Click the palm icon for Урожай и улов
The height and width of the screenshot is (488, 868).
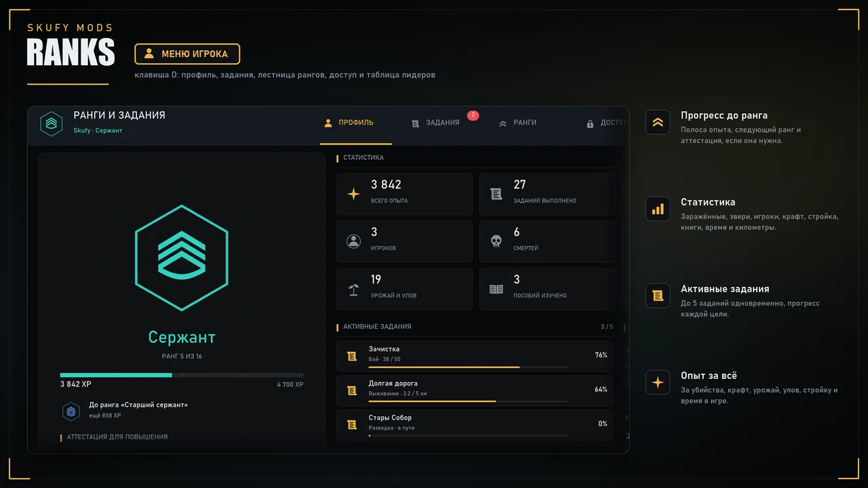point(354,289)
